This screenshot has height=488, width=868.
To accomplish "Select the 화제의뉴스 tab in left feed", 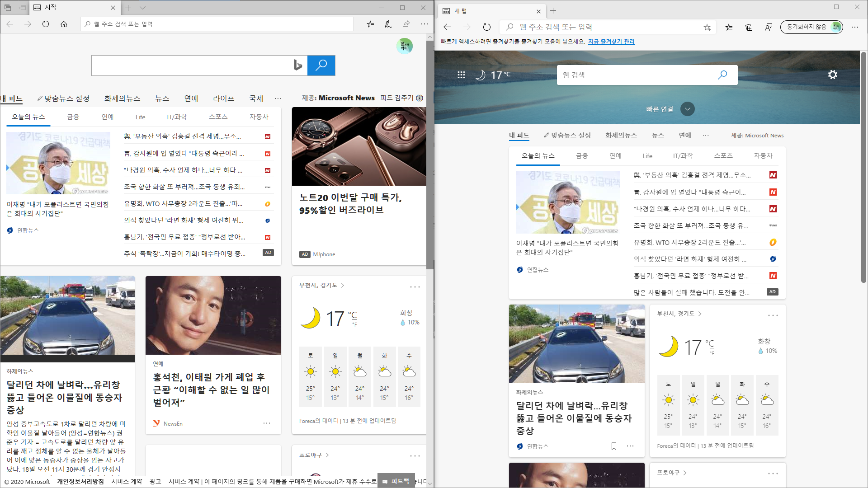I will (122, 99).
